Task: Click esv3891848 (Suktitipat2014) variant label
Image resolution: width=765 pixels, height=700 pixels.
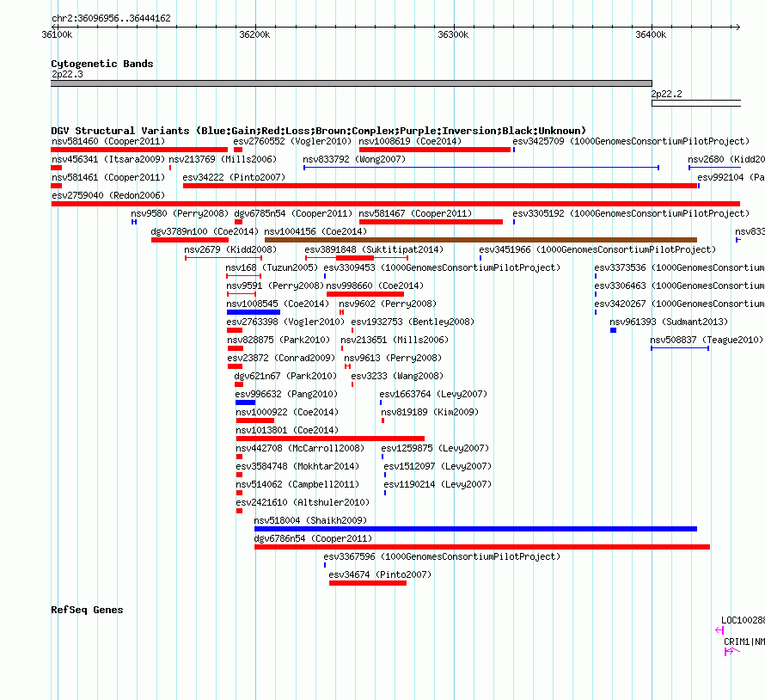Action: coord(374,249)
